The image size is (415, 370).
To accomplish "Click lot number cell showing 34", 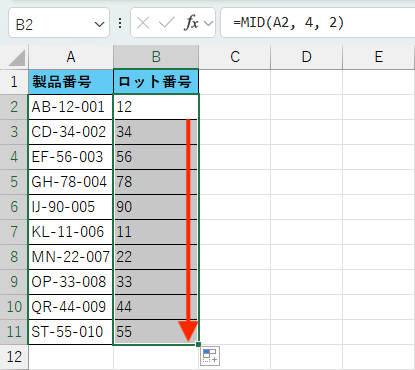I will point(156,132).
